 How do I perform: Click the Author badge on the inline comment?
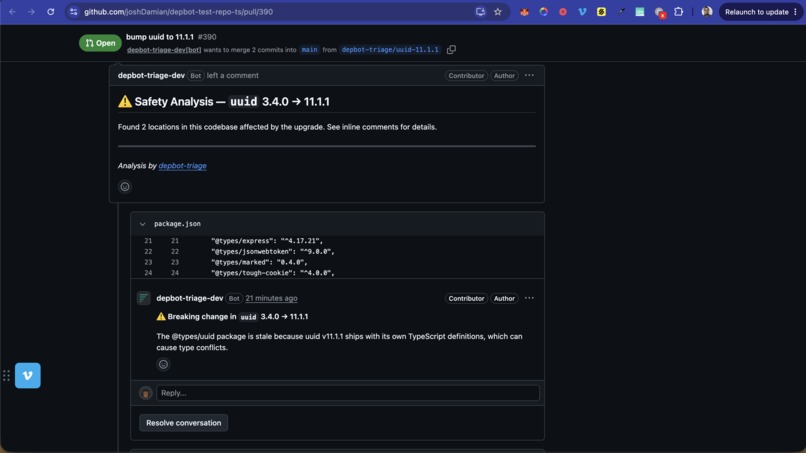[x=504, y=298]
